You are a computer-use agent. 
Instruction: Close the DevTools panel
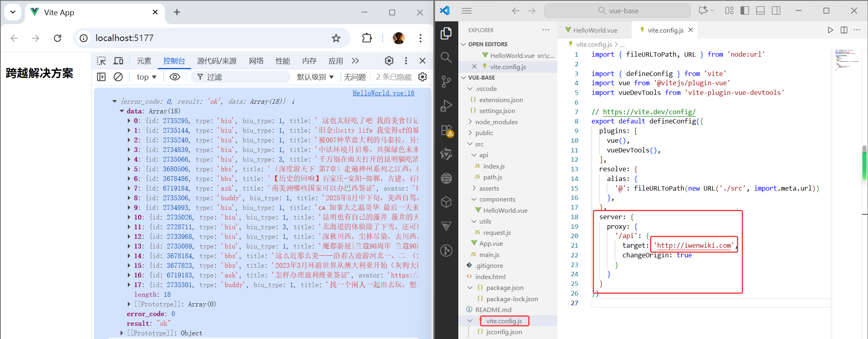pyautogui.click(x=423, y=61)
